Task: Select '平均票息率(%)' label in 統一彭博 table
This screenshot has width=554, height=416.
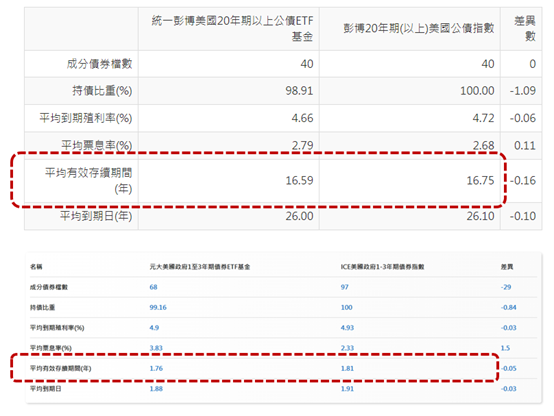Action: 96,145
